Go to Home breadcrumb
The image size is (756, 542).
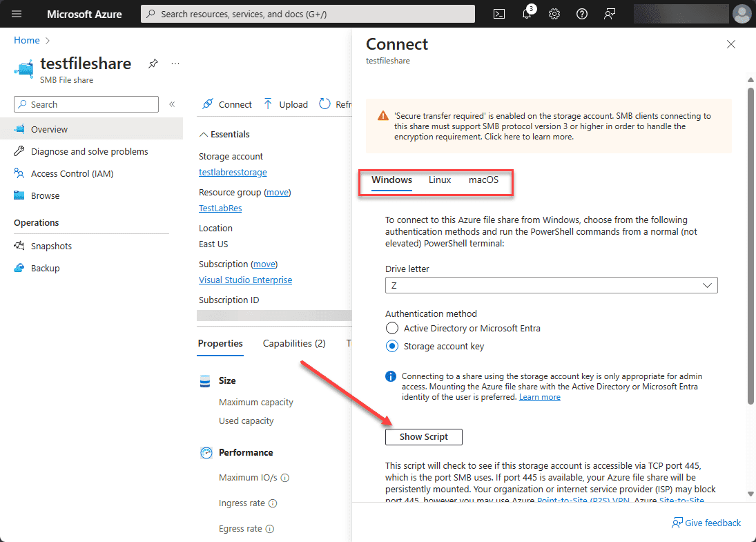[x=27, y=41]
